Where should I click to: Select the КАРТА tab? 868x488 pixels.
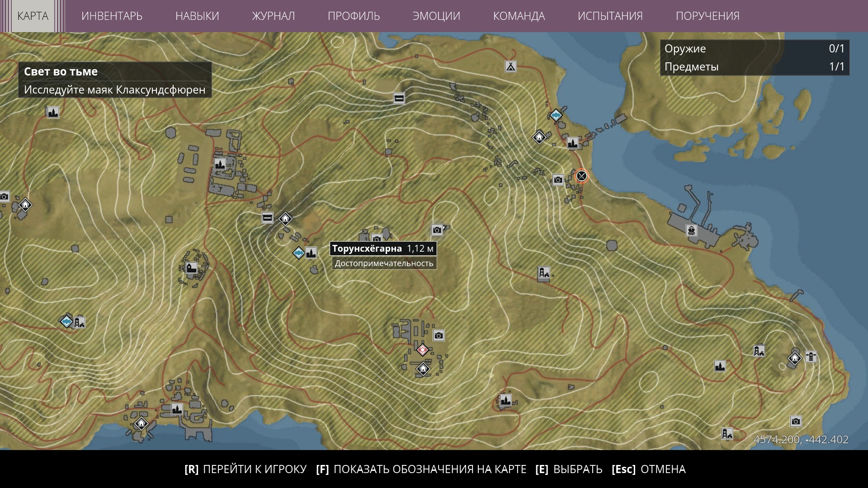point(33,16)
